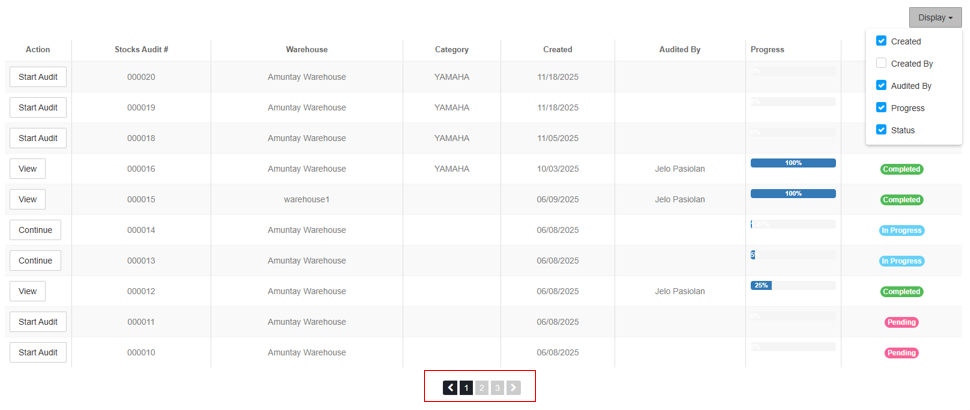Open the Display dropdown button
The image size is (970, 410).
pyautogui.click(x=934, y=17)
